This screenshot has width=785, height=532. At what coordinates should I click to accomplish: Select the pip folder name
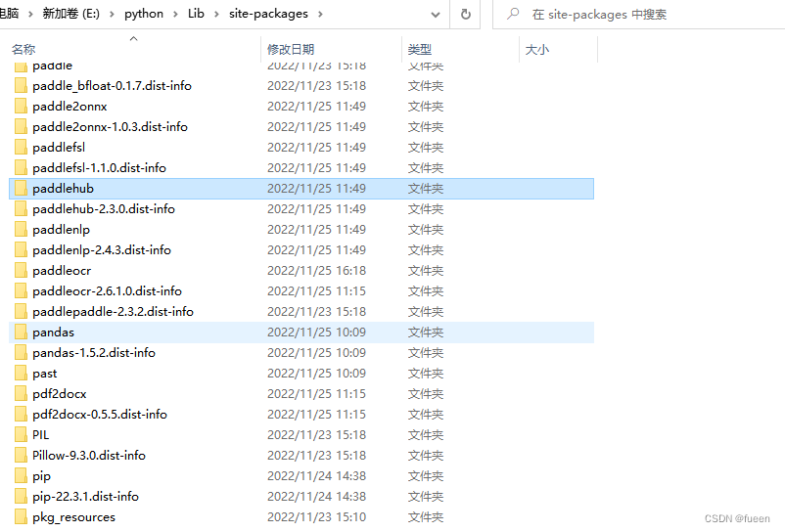coord(41,476)
